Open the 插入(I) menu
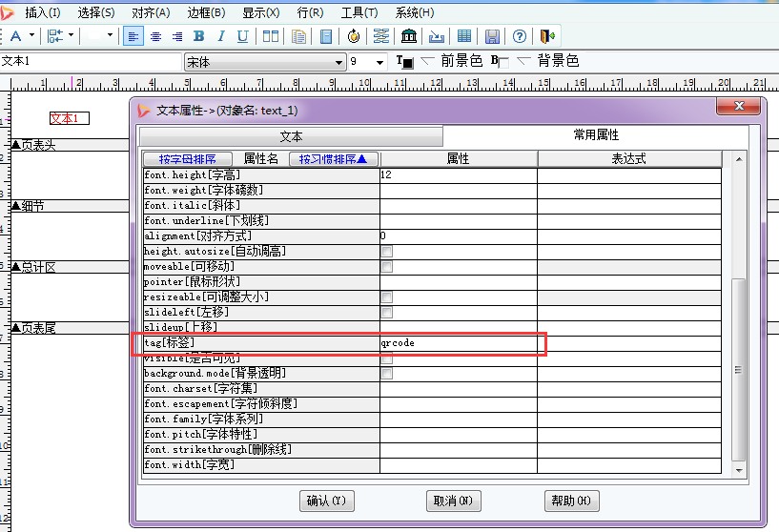 42,12
